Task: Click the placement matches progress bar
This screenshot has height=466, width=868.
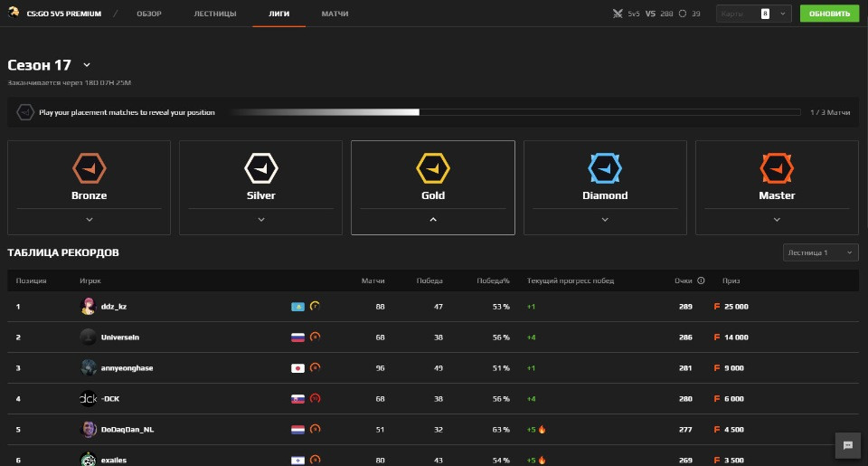Action: point(514,112)
